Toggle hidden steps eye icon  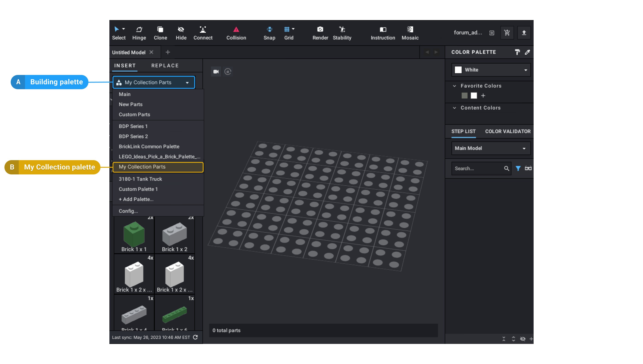point(523,339)
